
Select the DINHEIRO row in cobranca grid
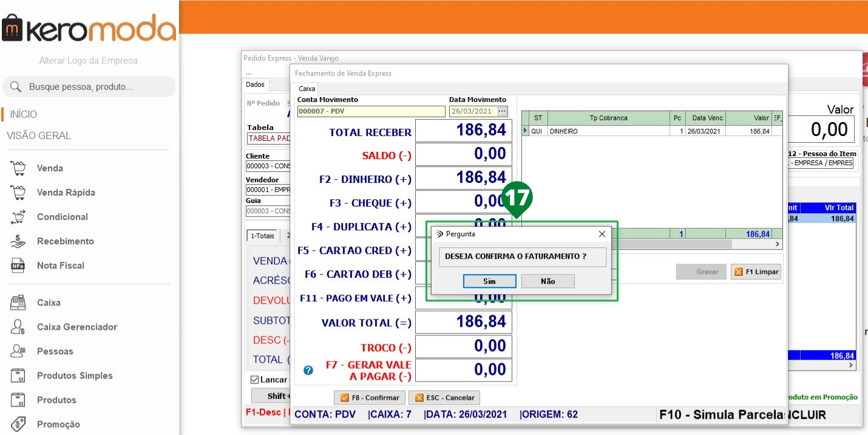[652, 131]
